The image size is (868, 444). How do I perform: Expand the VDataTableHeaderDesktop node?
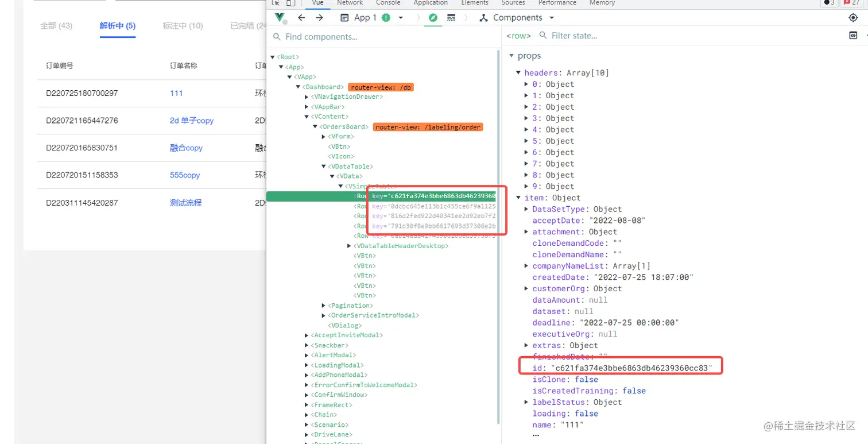tap(349, 246)
